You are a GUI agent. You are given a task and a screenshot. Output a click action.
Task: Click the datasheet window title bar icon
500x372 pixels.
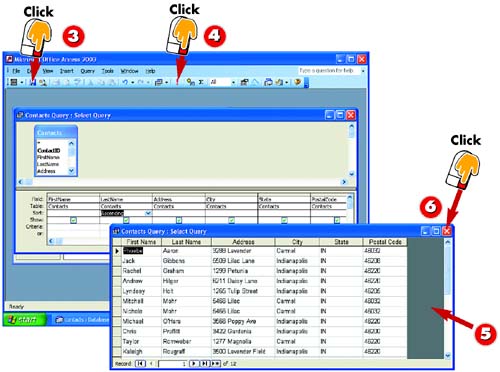[x=116, y=231]
